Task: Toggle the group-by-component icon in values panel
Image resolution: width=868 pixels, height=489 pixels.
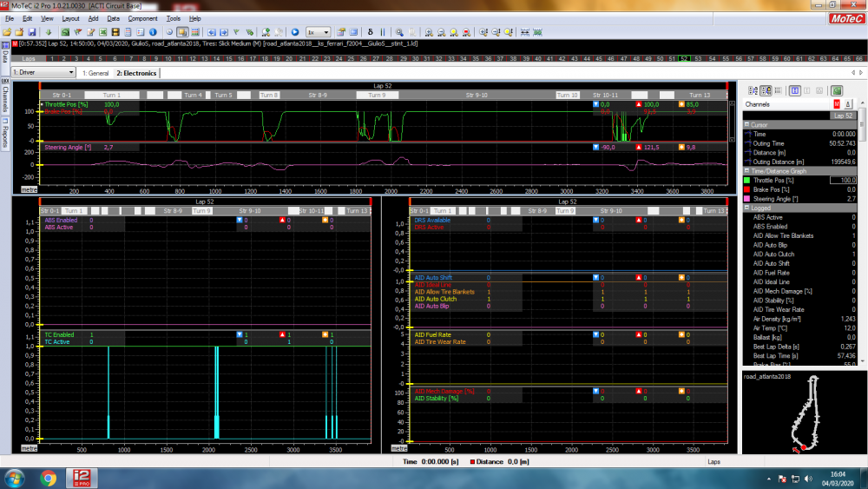Action: coord(766,90)
